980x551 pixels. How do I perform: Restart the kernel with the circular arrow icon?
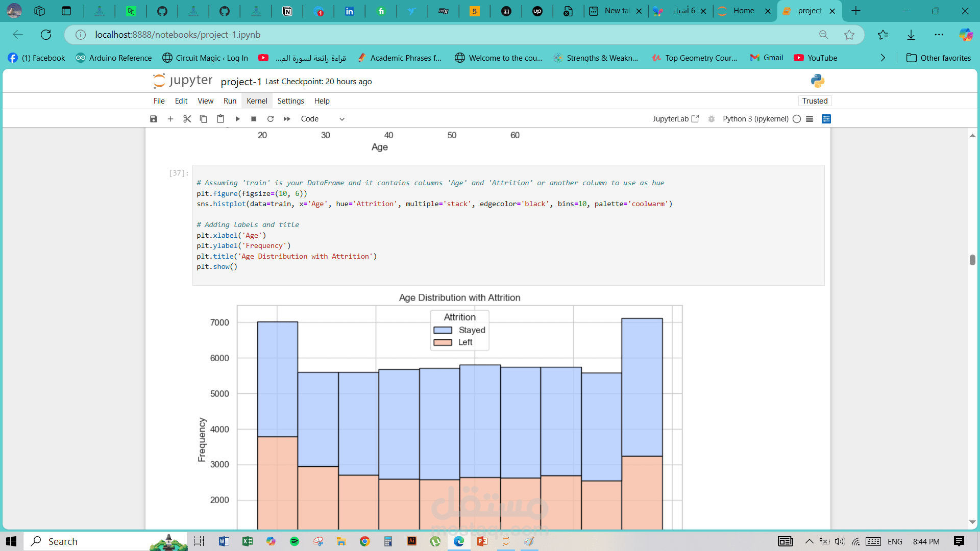271,119
